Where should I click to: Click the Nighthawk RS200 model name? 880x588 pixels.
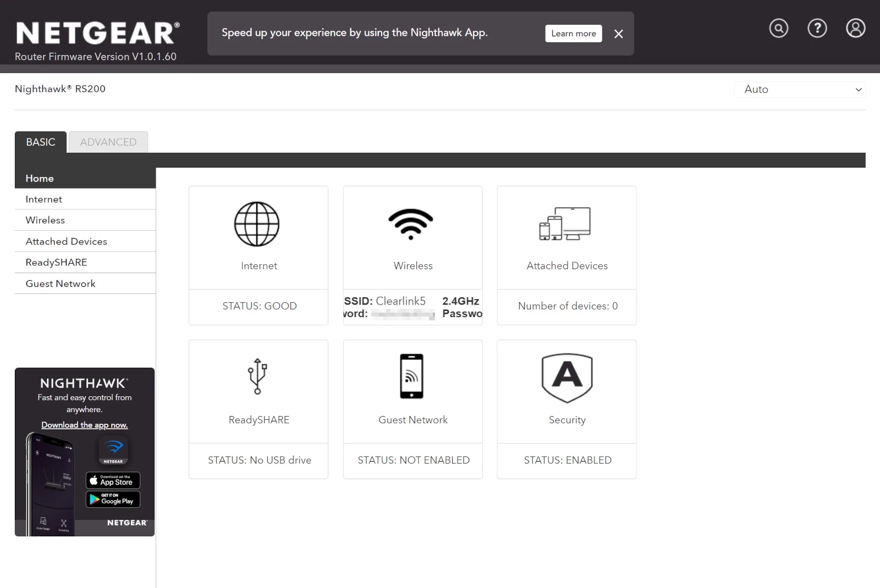click(60, 89)
